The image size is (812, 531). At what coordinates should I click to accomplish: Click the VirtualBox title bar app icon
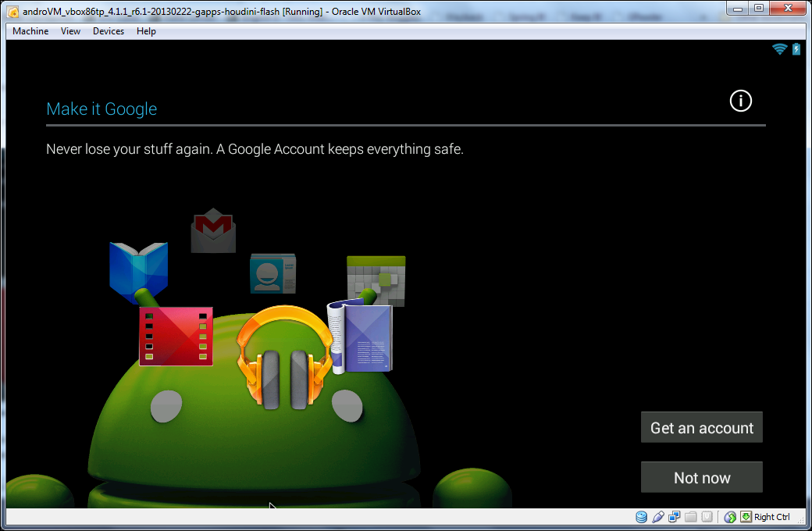coord(13,12)
